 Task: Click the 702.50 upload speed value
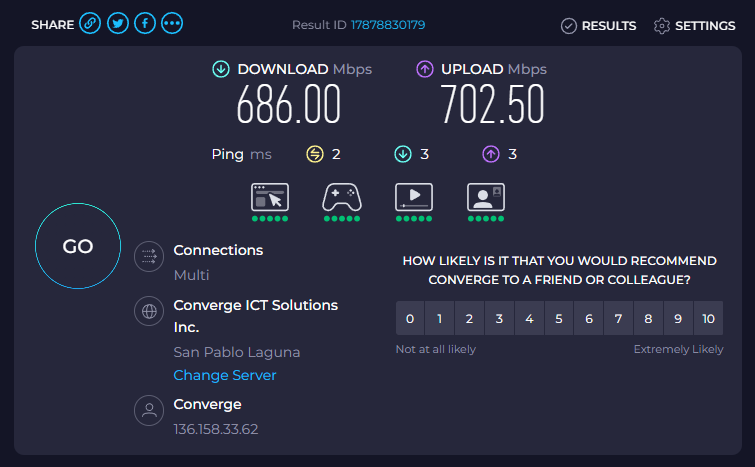(x=493, y=104)
